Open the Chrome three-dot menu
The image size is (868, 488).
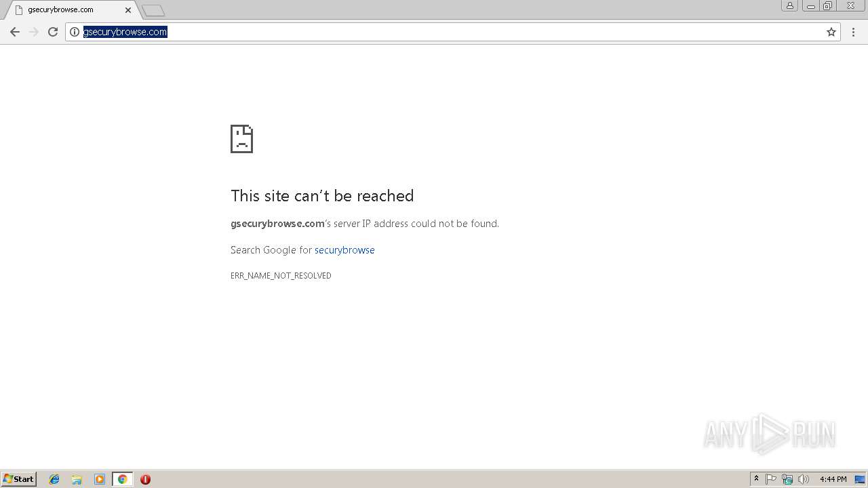[853, 32]
